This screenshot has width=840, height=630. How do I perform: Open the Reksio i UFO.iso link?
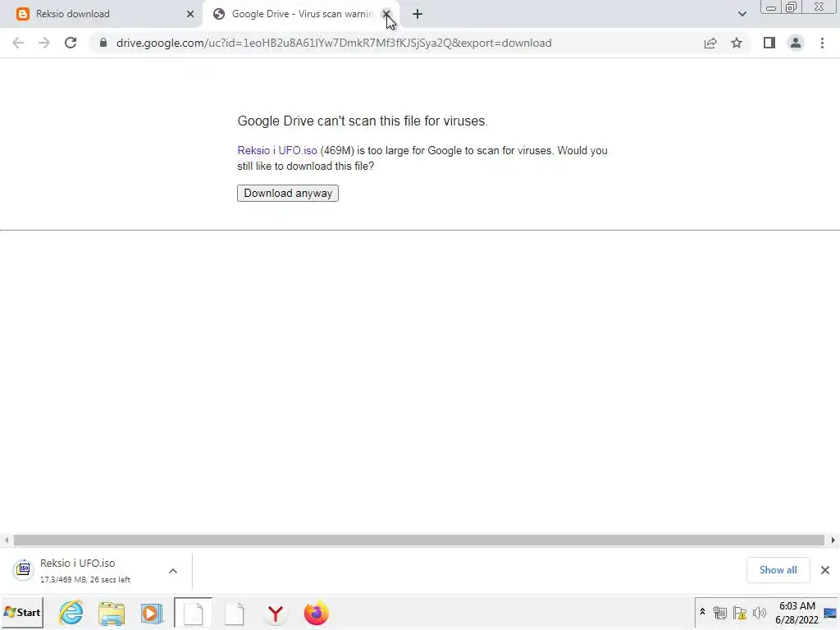point(277,151)
